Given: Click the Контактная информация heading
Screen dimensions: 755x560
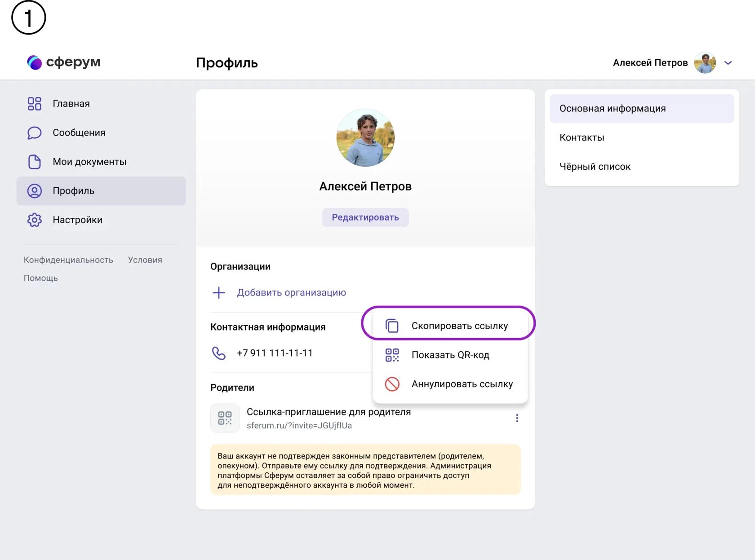Looking at the screenshot, I should point(268,327).
